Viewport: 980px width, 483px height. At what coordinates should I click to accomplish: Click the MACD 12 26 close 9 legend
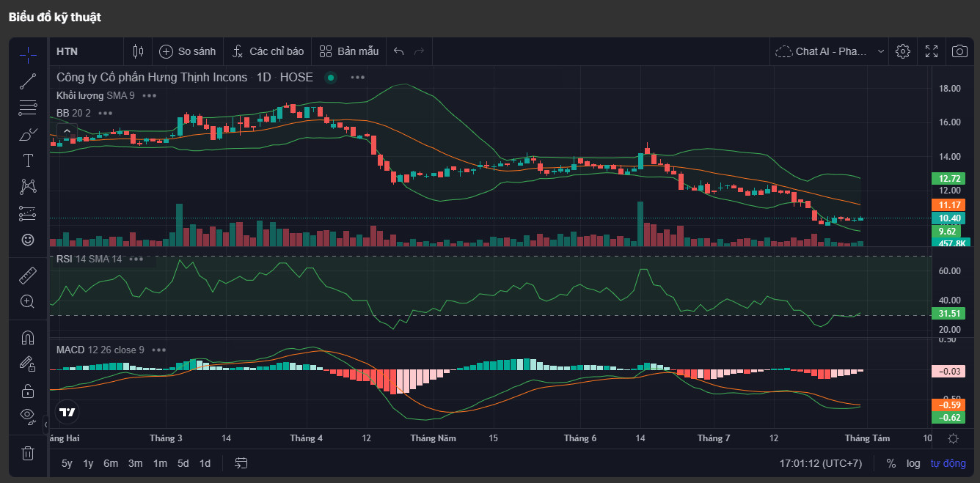pos(100,350)
